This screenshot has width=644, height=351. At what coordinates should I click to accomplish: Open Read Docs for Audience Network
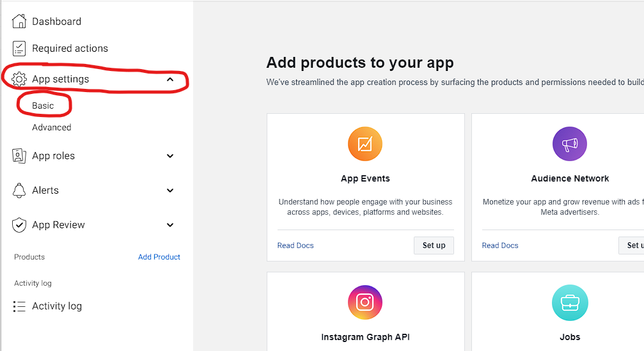pyautogui.click(x=500, y=246)
